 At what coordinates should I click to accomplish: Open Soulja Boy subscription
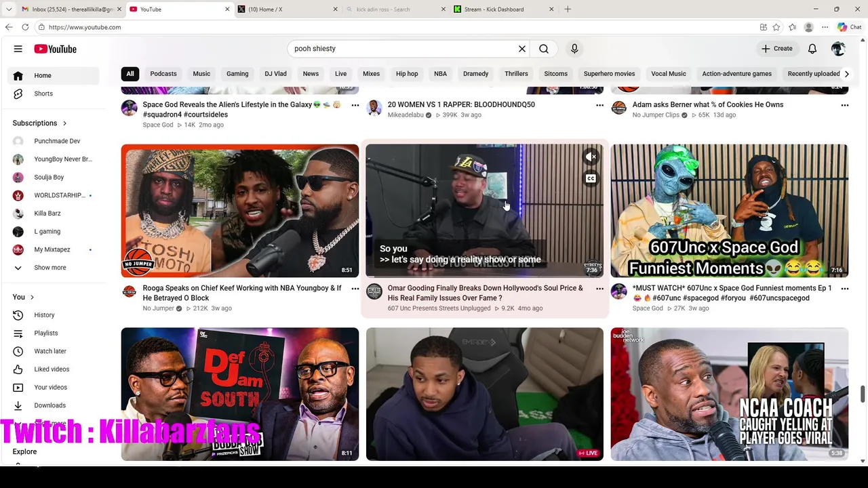tap(54, 177)
